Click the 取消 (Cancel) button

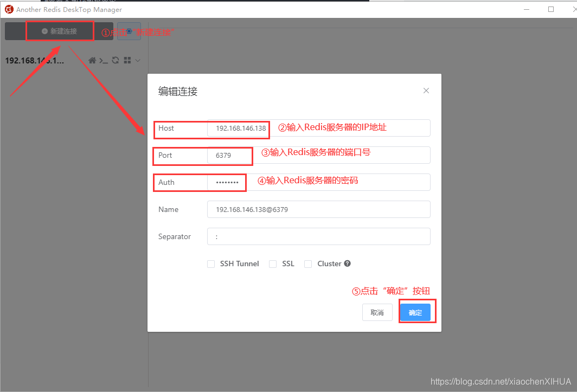[x=377, y=312]
